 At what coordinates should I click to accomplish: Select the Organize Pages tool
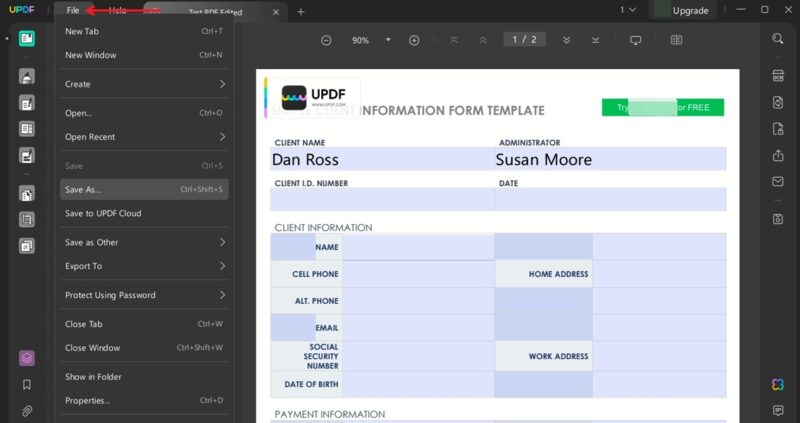click(27, 129)
